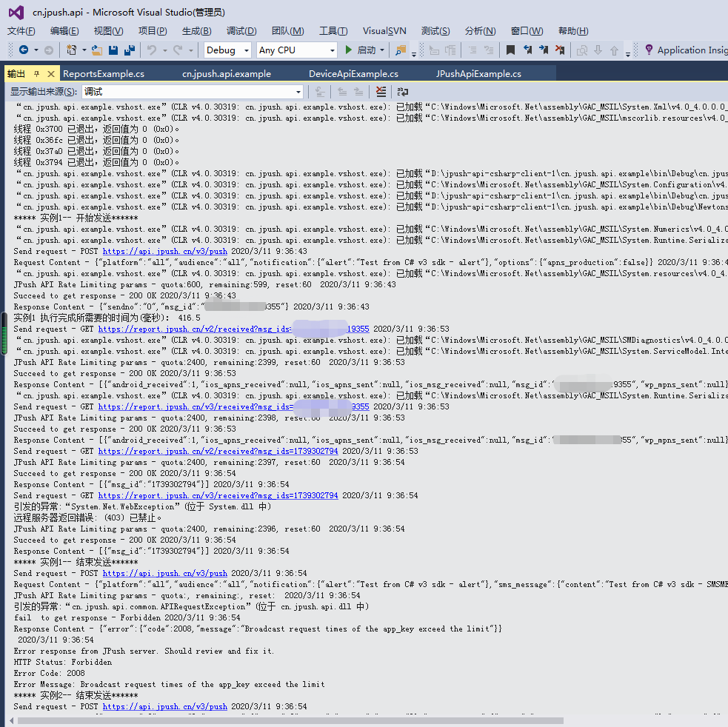728x727 pixels.
Task: Switch to the cn.jpush.api.example tab
Action: 227,74
